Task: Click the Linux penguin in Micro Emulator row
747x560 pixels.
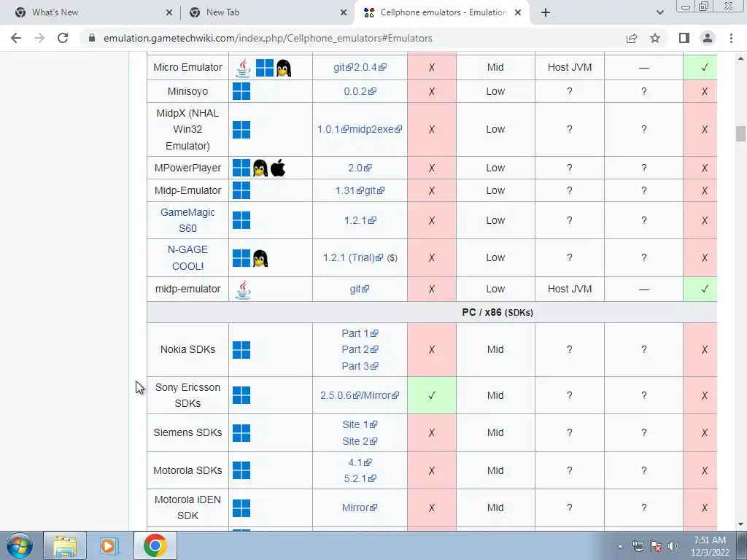Action: click(x=284, y=68)
